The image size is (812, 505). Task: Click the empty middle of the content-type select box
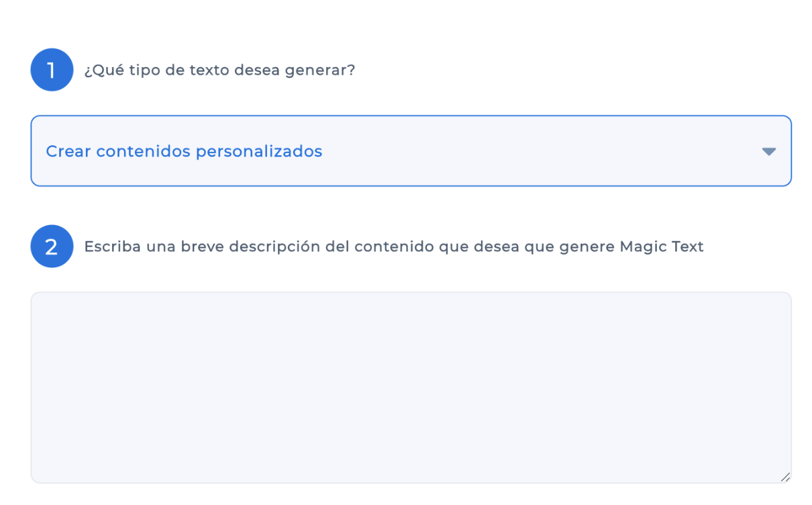click(x=537, y=152)
